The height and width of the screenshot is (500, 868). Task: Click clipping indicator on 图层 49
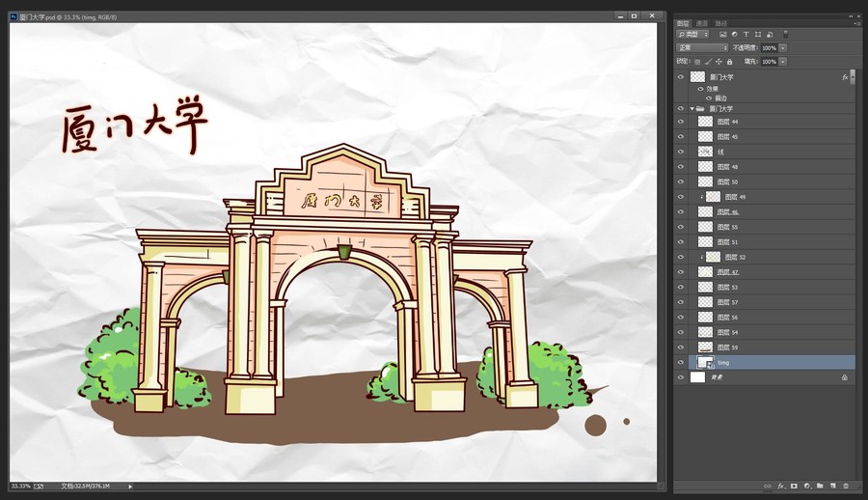[x=701, y=197]
